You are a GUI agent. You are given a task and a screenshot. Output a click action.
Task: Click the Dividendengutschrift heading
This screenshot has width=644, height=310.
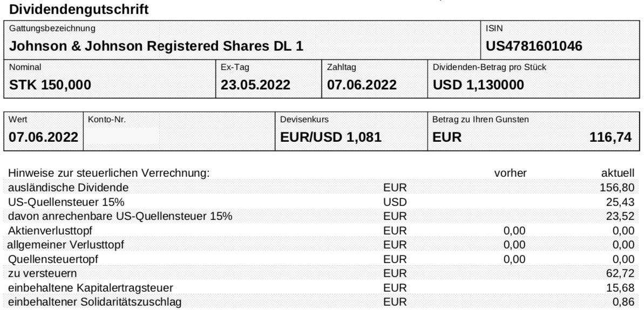[78, 9]
